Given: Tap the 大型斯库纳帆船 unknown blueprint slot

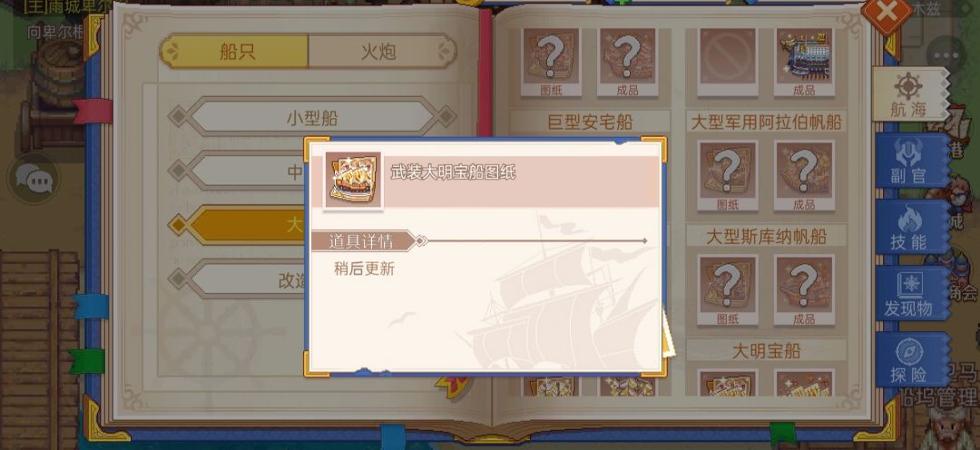Looking at the screenshot, I should tap(728, 290).
